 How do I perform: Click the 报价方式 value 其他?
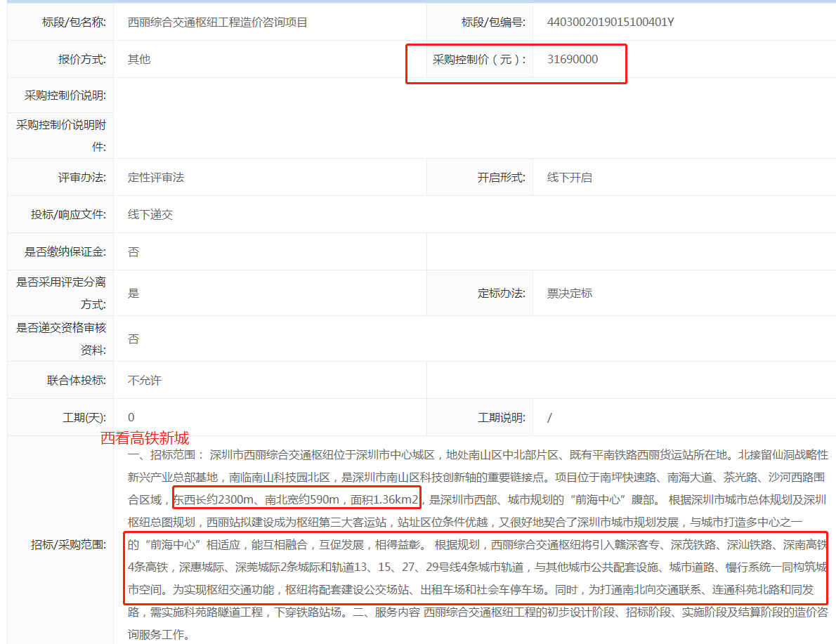tap(139, 60)
